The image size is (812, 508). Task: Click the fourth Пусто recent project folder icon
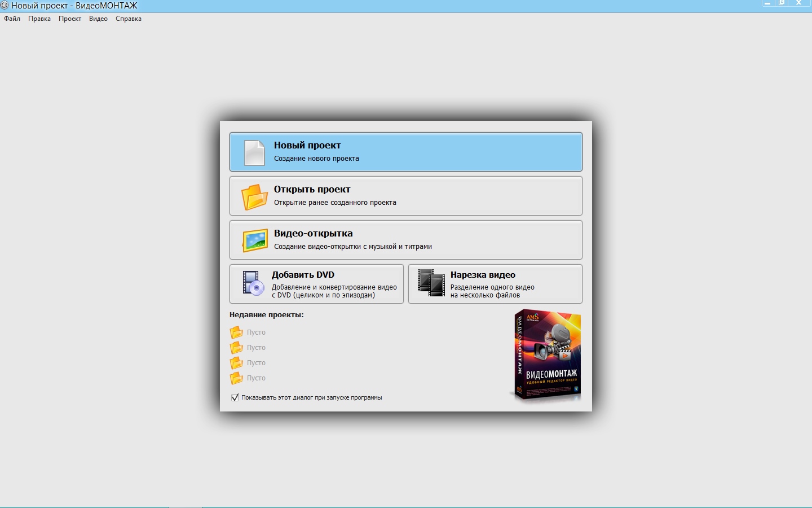236,378
